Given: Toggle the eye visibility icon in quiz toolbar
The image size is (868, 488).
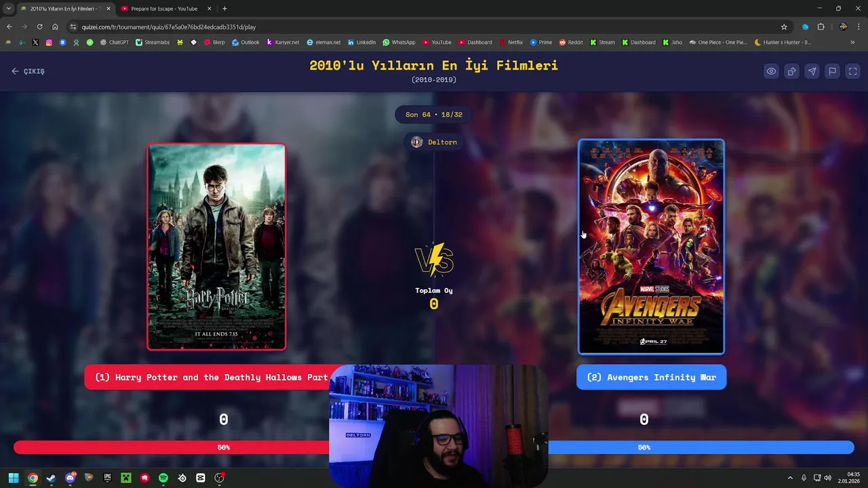Looking at the screenshot, I should [x=771, y=71].
